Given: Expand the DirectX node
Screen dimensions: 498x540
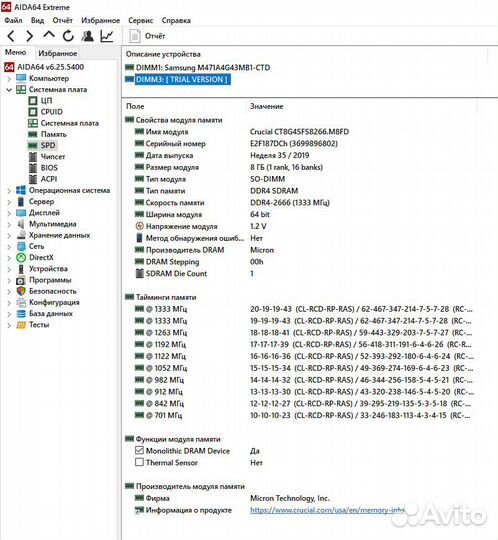Looking at the screenshot, I should [9, 258].
